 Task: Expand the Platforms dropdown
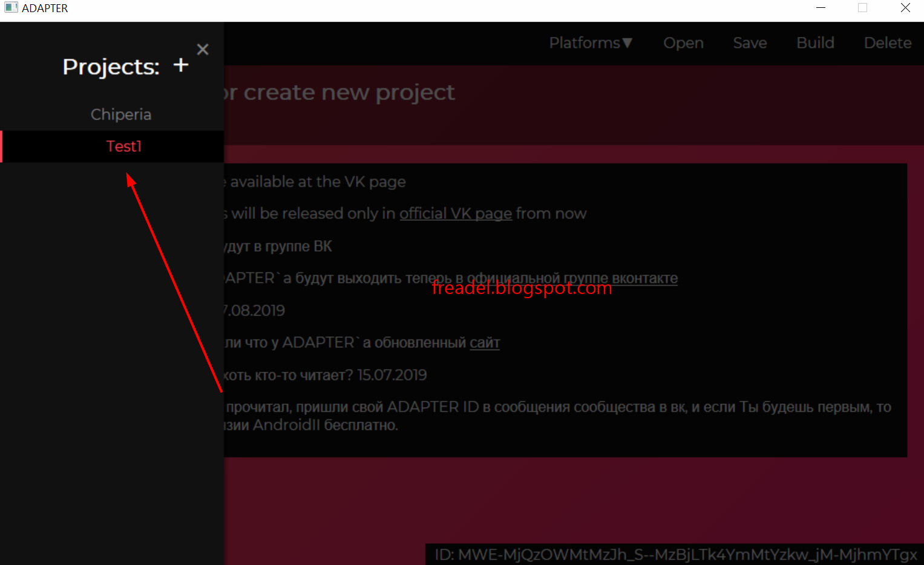591,43
